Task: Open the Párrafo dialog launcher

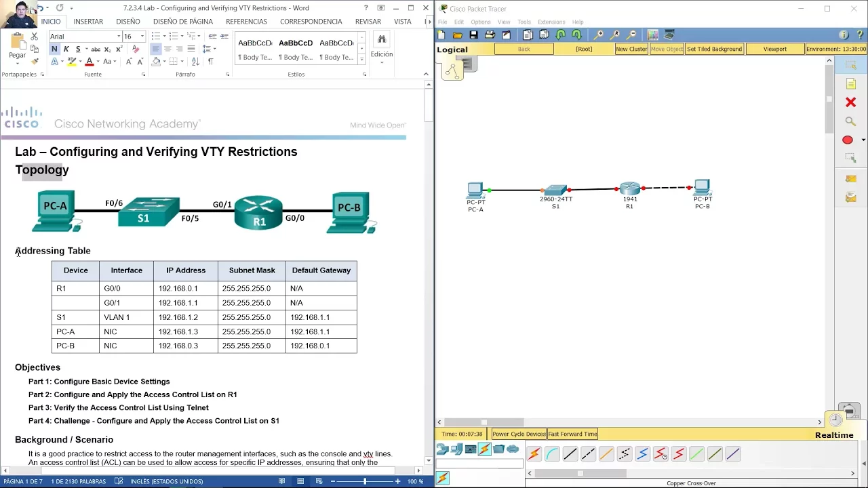Action: tap(227, 75)
